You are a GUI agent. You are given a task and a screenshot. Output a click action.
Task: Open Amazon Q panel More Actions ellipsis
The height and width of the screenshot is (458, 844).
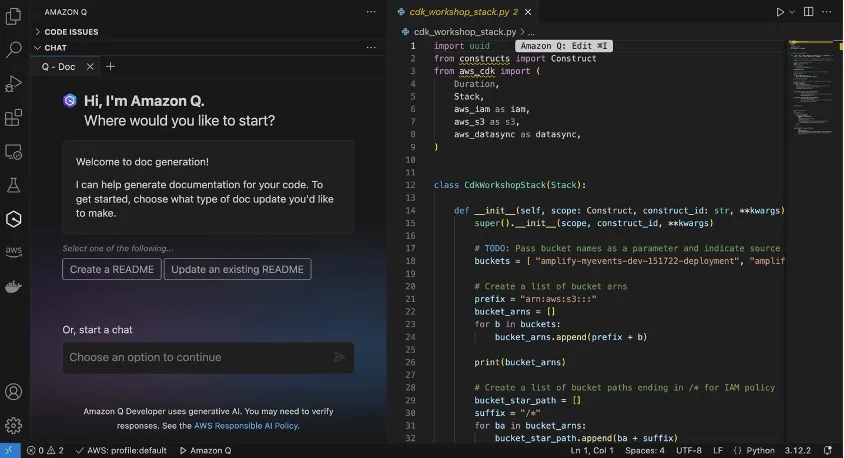[x=371, y=12]
